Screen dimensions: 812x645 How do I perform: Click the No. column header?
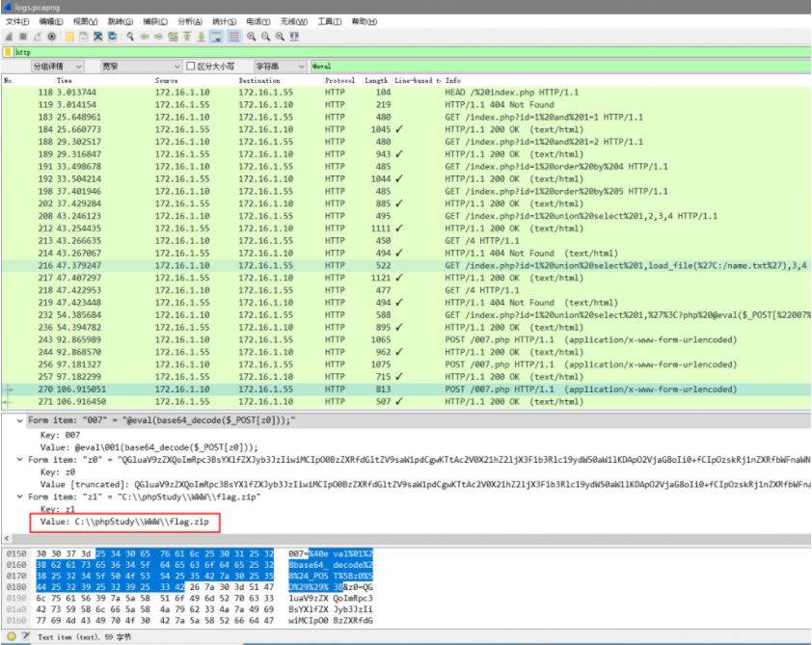(27, 81)
